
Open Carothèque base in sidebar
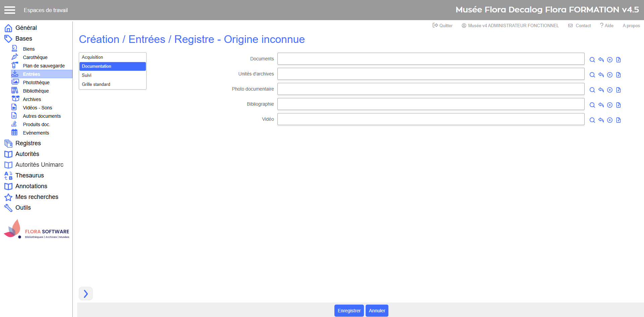[35, 57]
